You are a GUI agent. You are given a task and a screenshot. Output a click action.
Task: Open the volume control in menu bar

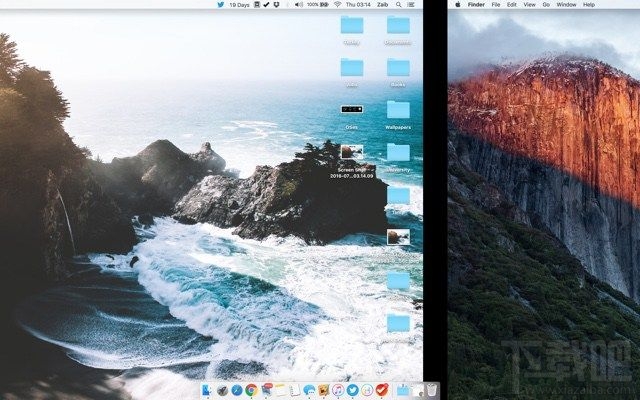[x=299, y=4]
